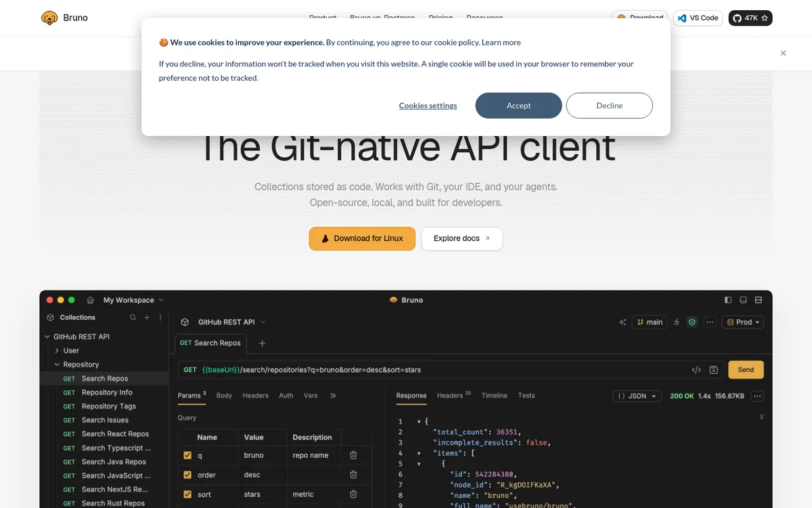Open the JSON response format dropdown
This screenshot has width=812, height=508.
637,396
